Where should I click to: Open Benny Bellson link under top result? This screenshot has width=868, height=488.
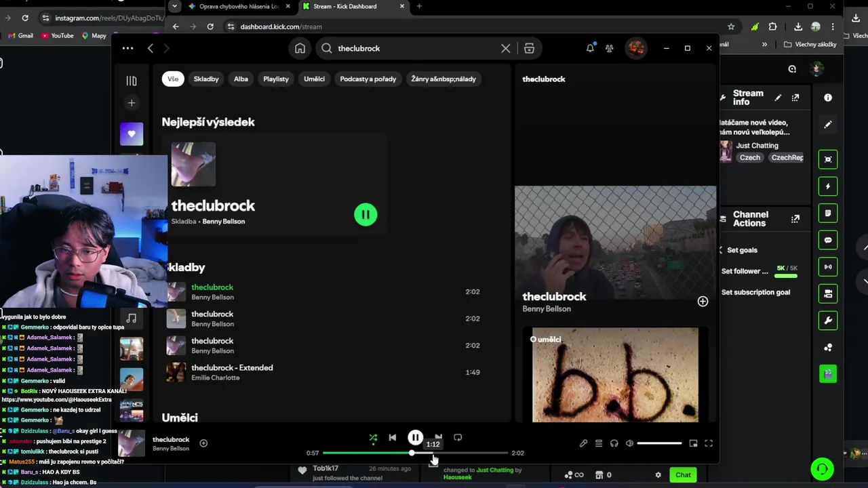click(x=223, y=222)
